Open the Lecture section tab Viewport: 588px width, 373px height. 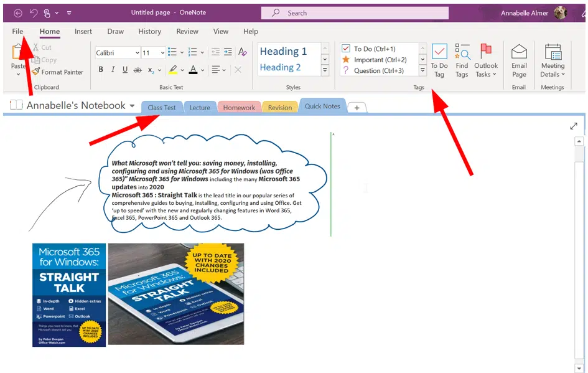click(200, 108)
